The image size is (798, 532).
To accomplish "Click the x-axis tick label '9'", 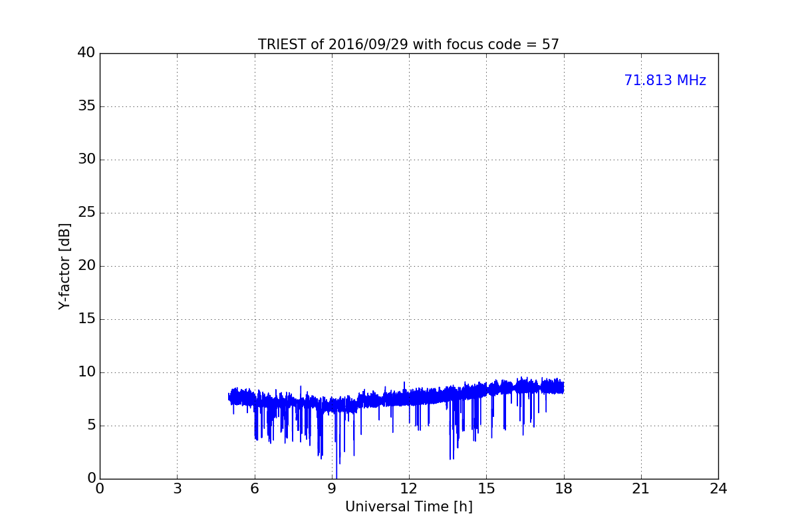I will pyautogui.click(x=332, y=489).
